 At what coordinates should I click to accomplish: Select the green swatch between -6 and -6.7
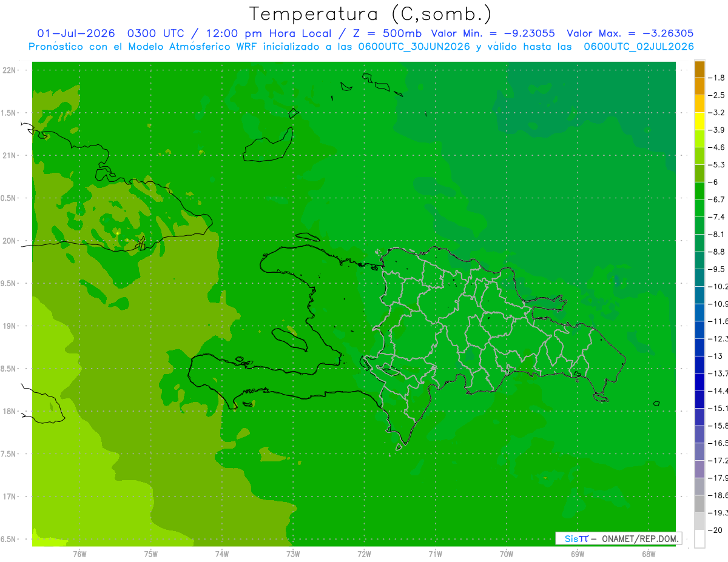click(x=699, y=191)
